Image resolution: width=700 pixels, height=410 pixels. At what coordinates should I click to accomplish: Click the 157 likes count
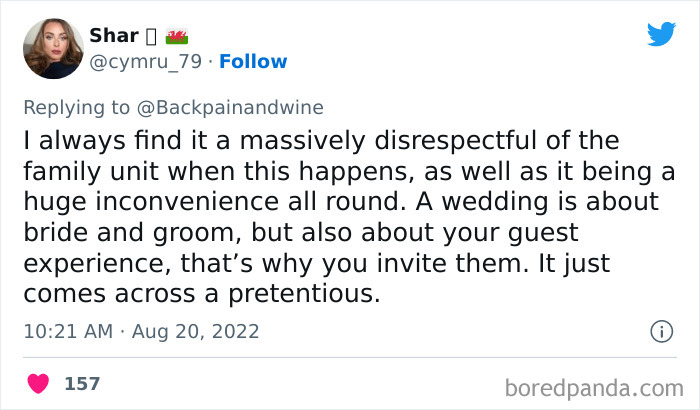click(x=82, y=383)
